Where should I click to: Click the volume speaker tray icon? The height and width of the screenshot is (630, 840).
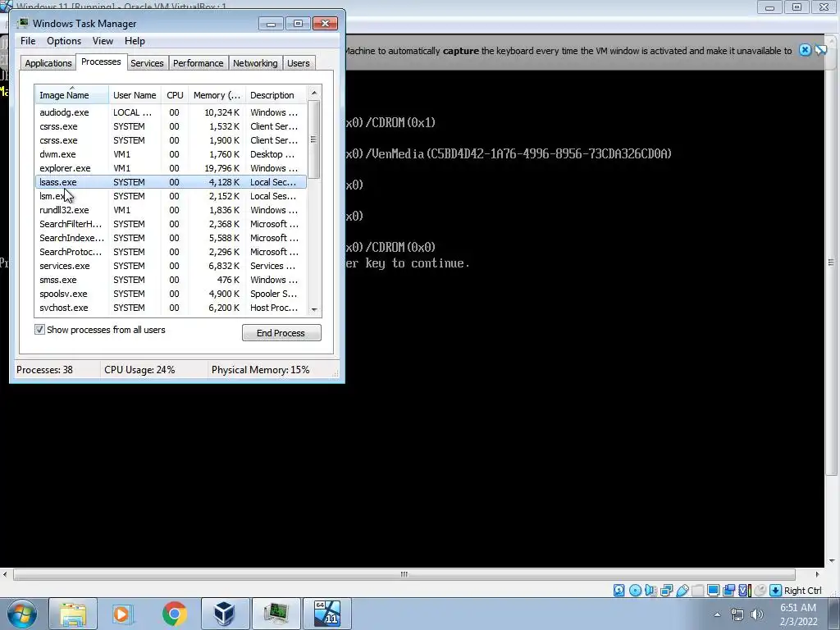click(756, 615)
